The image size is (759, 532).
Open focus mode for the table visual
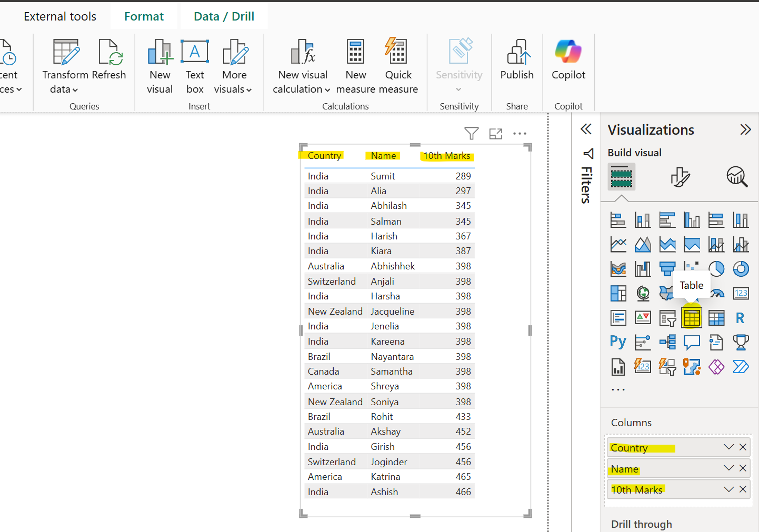click(495, 134)
